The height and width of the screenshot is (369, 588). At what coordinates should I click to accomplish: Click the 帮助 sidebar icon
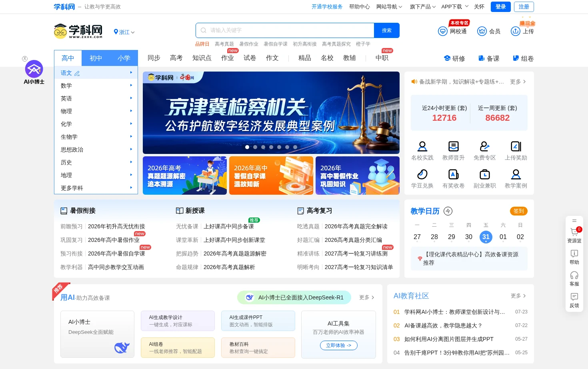(x=574, y=253)
